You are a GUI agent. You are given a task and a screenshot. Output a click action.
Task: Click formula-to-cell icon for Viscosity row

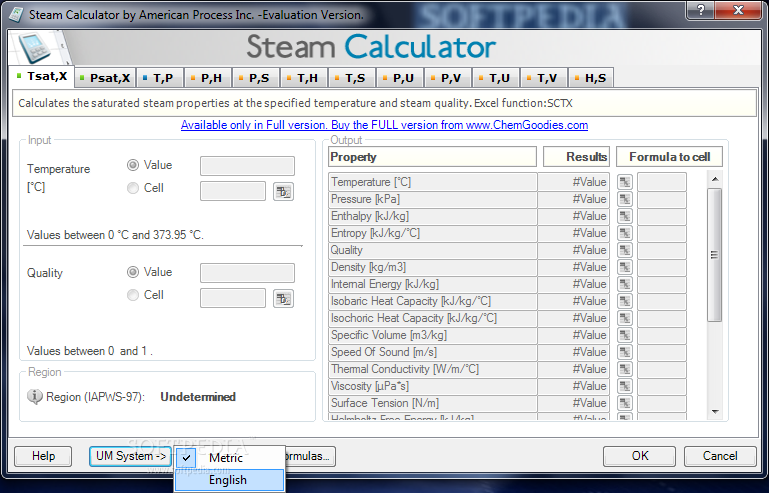click(625, 386)
